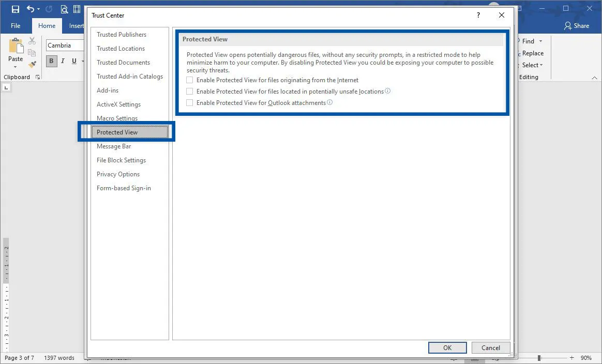Apply underline formatting
Screen dimensions: 602x364
point(73,60)
